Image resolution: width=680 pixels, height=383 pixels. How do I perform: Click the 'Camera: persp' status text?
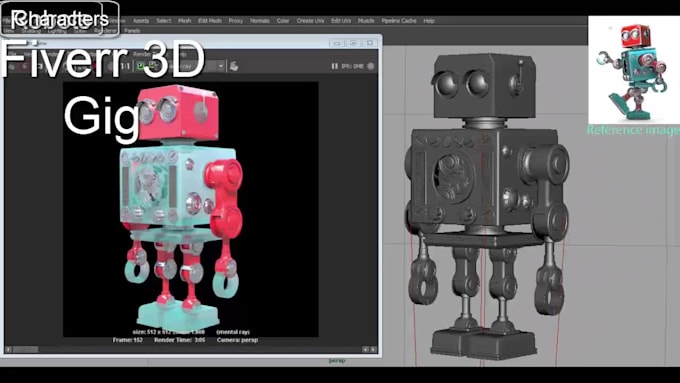[237, 340]
